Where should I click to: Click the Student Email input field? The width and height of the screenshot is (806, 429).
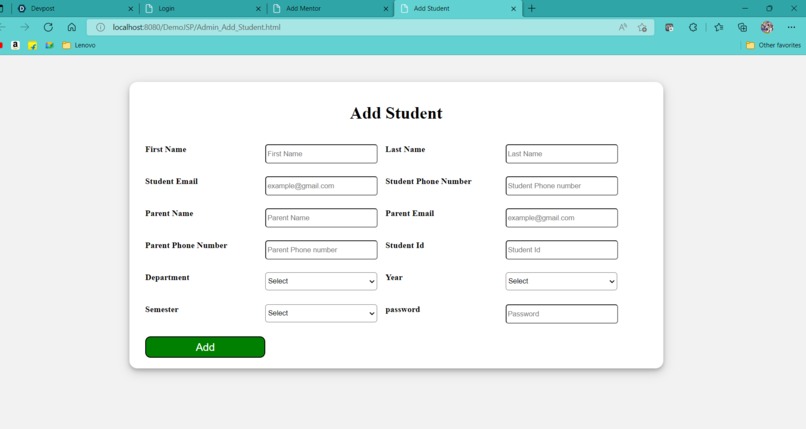(321, 186)
